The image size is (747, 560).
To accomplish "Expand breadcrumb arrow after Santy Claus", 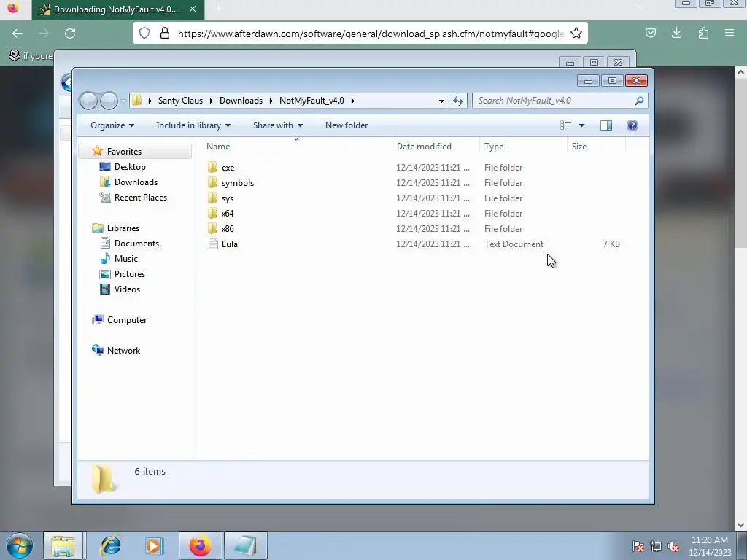I will (x=211, y=101).
